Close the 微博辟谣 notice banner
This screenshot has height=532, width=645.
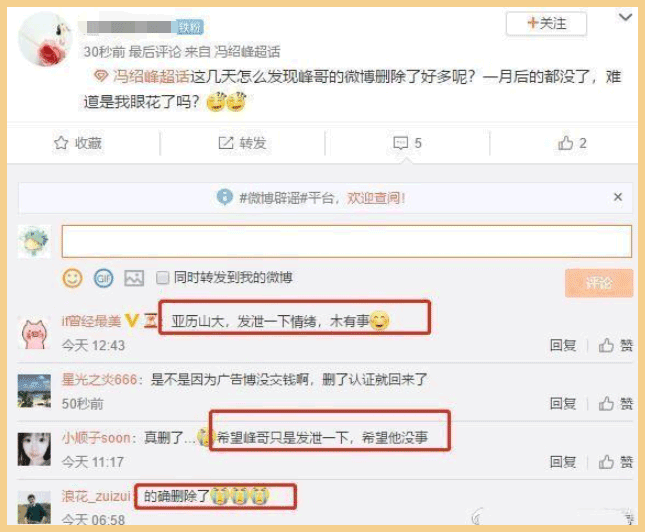(617, 197)
